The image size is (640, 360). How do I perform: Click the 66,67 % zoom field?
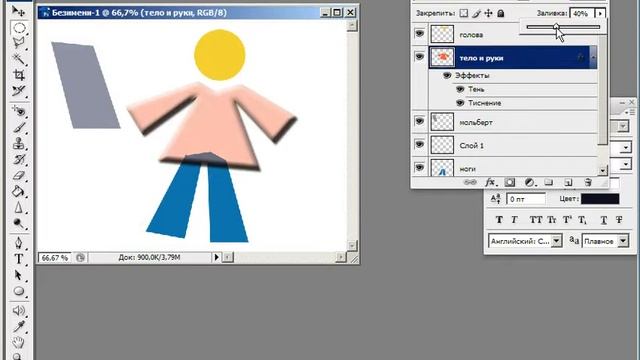coord(55,258)
